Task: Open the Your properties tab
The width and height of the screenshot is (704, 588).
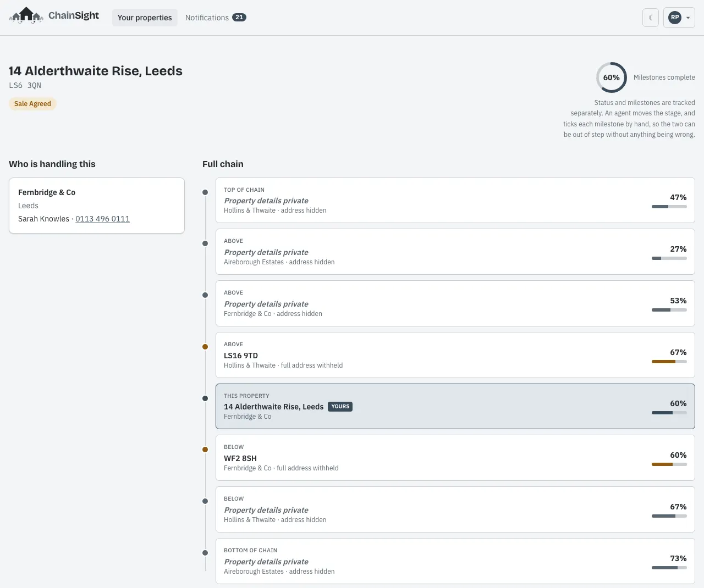Action: 145,18
